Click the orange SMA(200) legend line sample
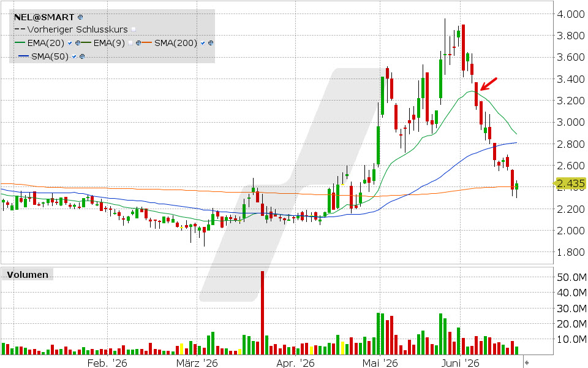Screen dimensions: 588x368 pos(146,42)
